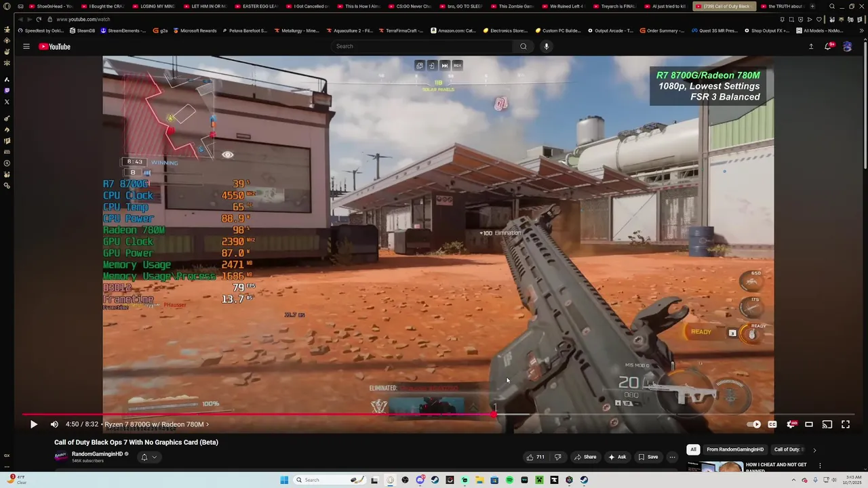Screen dimensions: 868x488
Task: Open the account avatar menu
Action: point(847,46)
